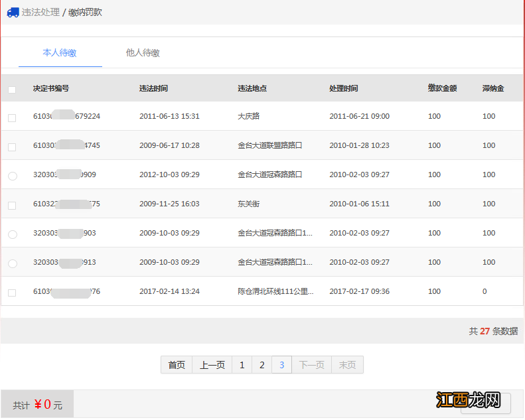Click violation time 2009-06-17 10:28
This screenshot has height=420, width=525.
[169, 145]
